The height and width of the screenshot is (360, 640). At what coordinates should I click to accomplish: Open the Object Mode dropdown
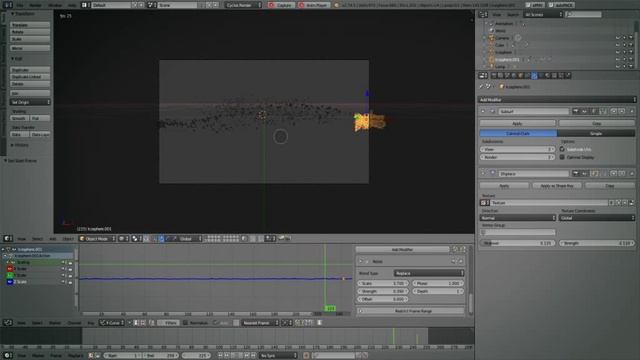click(97, 238)
